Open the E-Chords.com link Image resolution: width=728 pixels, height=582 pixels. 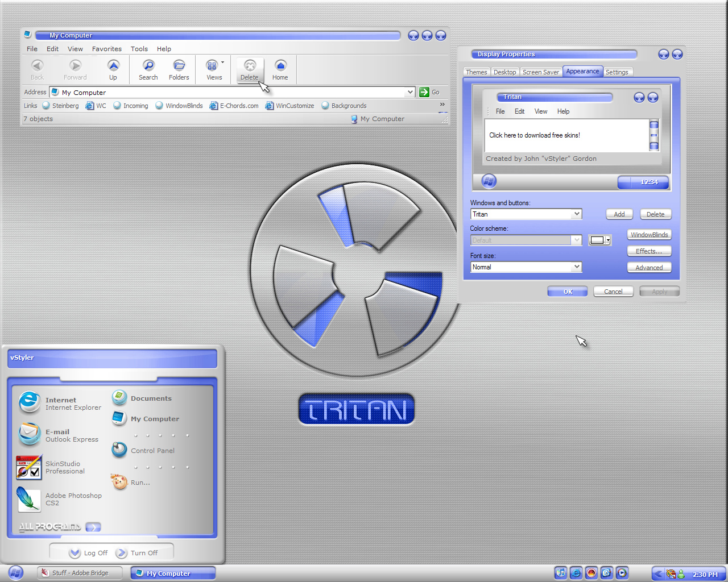point(234,106)
